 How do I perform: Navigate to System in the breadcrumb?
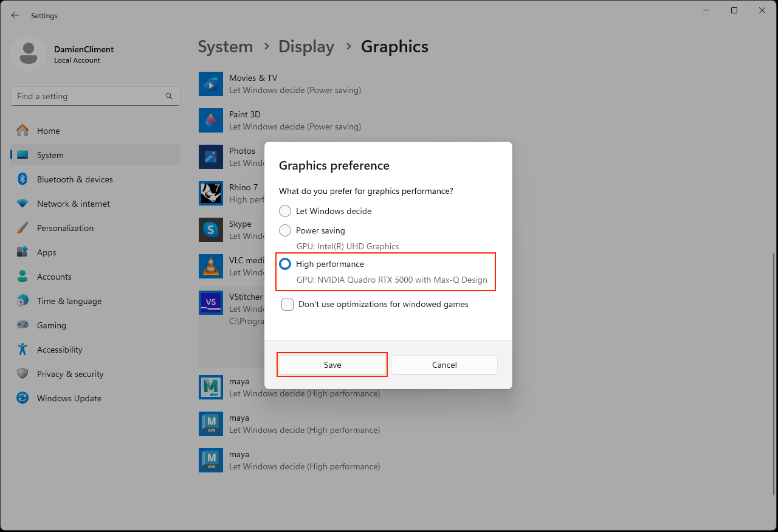[225, 47]
